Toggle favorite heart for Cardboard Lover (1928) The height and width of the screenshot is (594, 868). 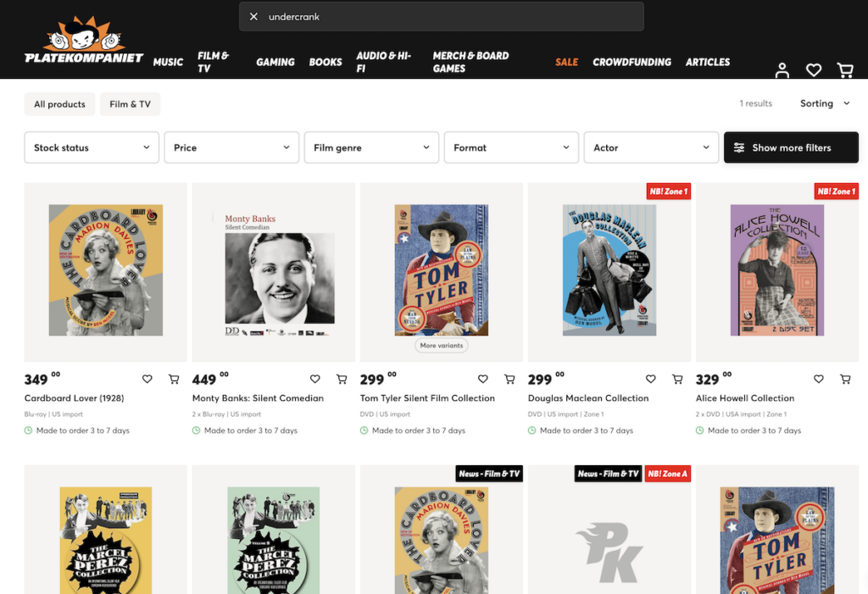pos(147,380)
